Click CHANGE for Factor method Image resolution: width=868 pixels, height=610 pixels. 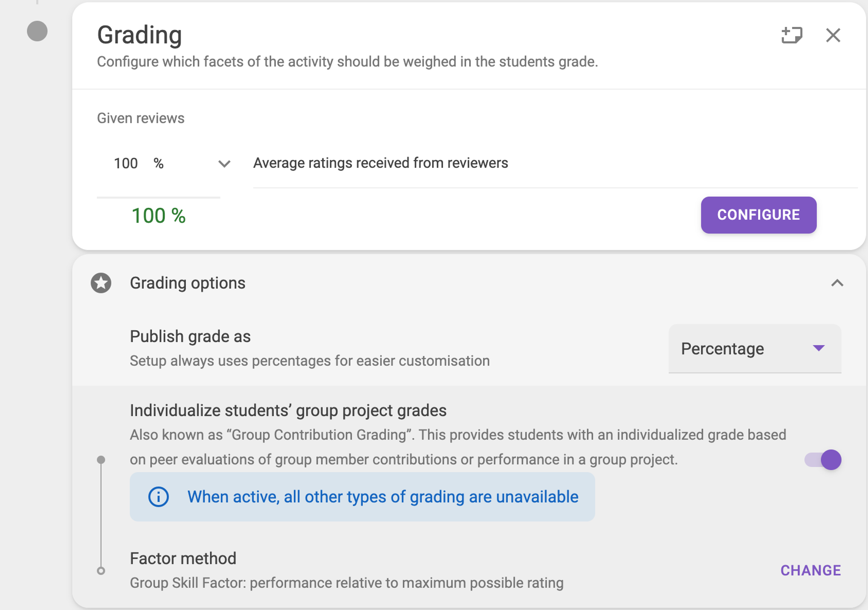click(x=811, y=570)
